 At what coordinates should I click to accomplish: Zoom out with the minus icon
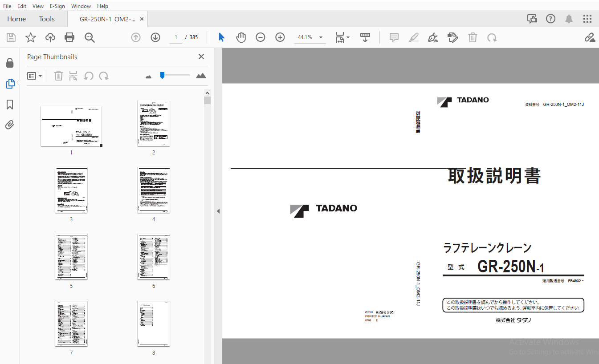click(x=261, y=37)
